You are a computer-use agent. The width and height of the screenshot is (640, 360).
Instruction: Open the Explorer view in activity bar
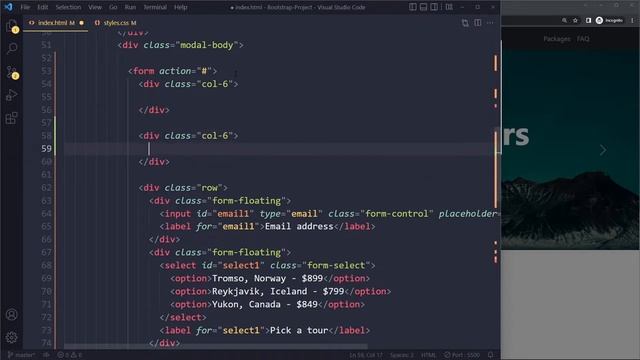tap(11, 25)
